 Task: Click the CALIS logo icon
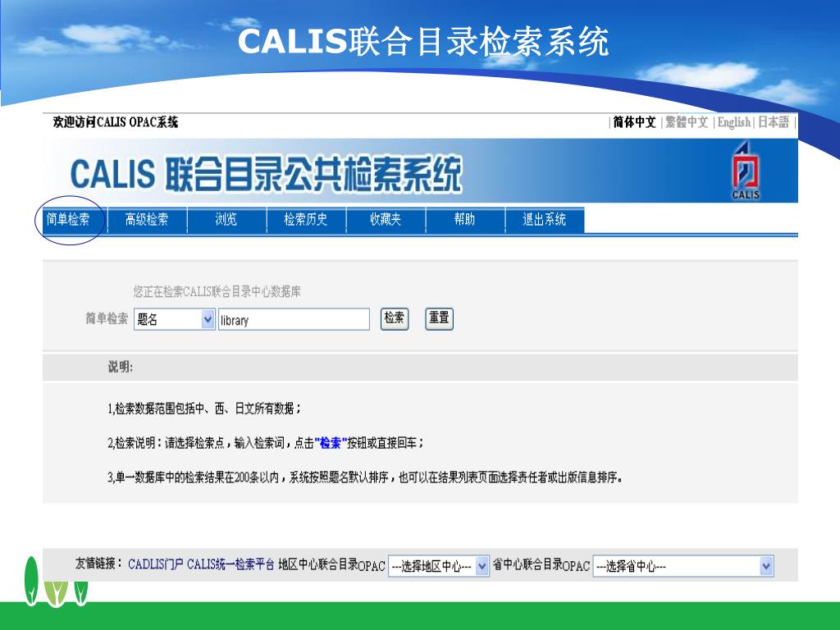tap(746, 171)
